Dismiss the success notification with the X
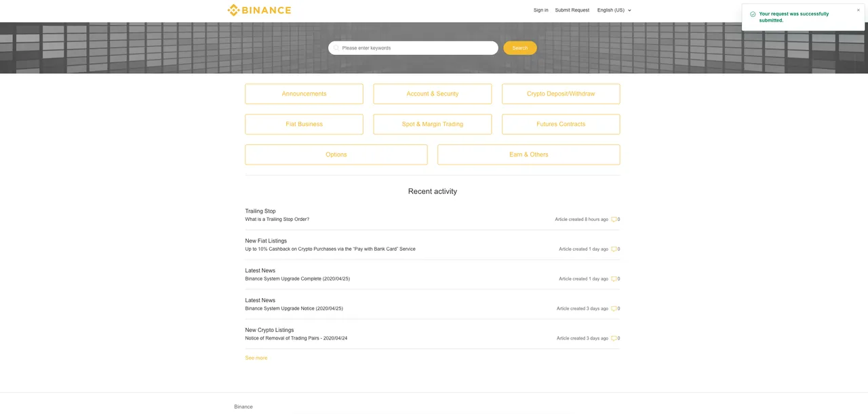Viewport: 868px width, 414px height. point(858,10)
